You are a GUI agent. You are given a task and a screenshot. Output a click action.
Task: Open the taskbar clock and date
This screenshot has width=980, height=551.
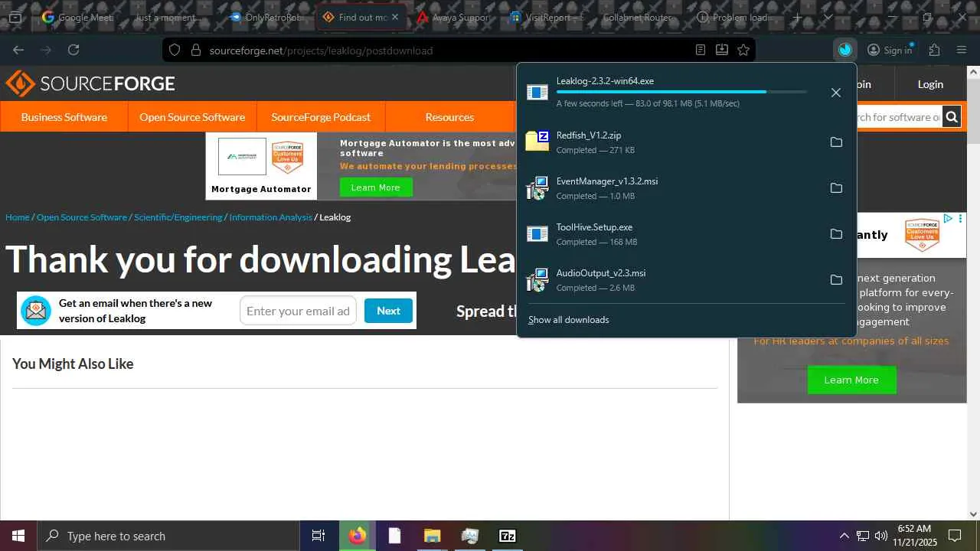coord(914,536)
